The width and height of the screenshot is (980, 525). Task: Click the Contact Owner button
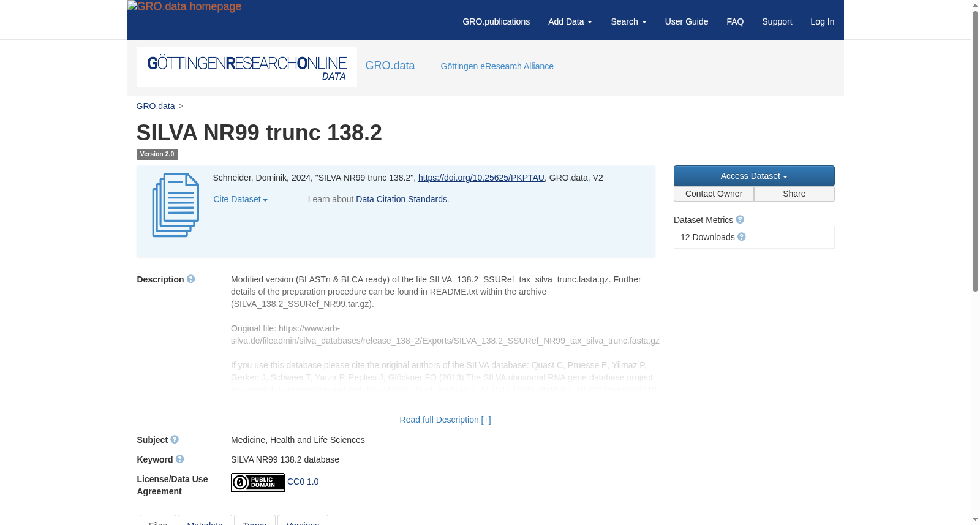pyautogui.click(x=714, y=194)
